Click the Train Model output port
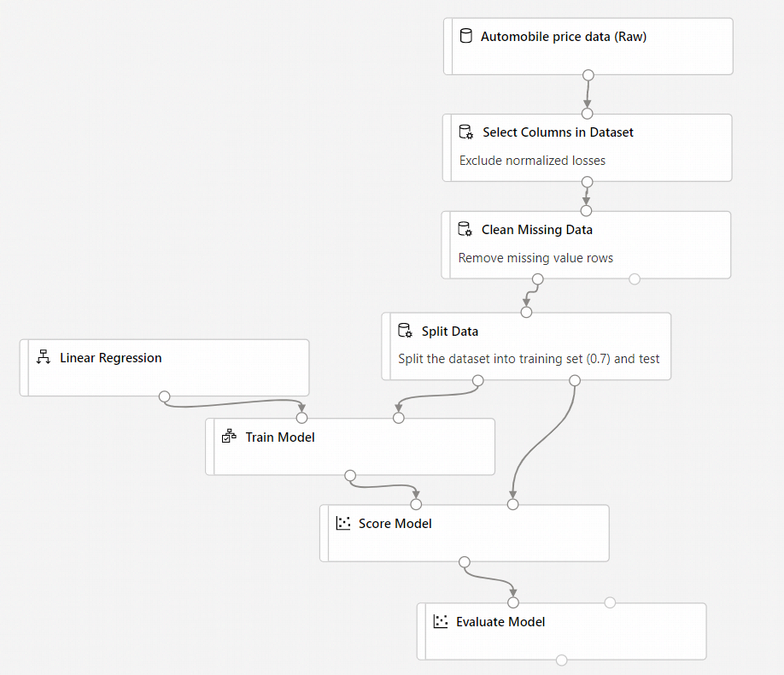This screenshot has width=784, height=675. (349, 475)
